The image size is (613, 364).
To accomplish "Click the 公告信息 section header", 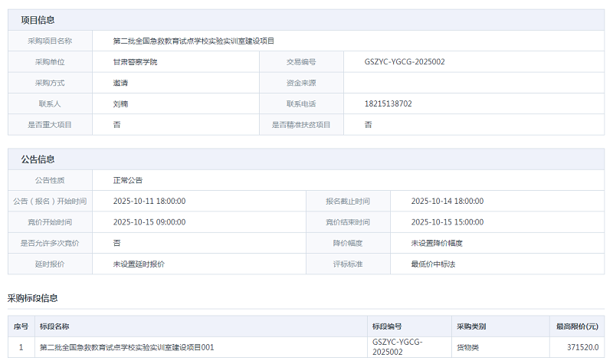I will point(38,159).
